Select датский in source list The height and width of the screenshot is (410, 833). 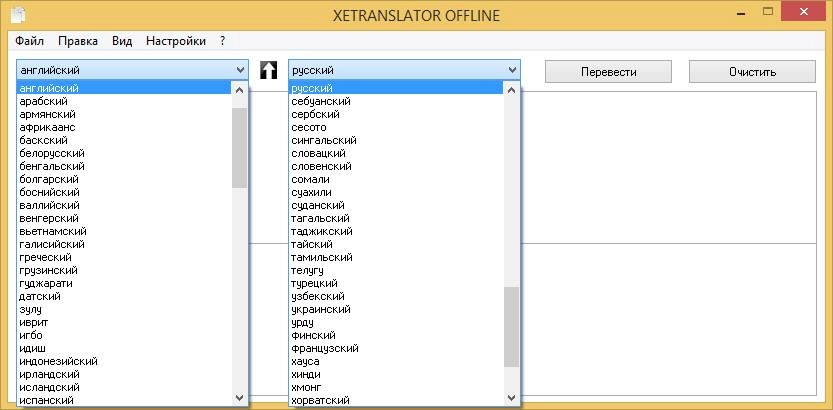[124, 296]
